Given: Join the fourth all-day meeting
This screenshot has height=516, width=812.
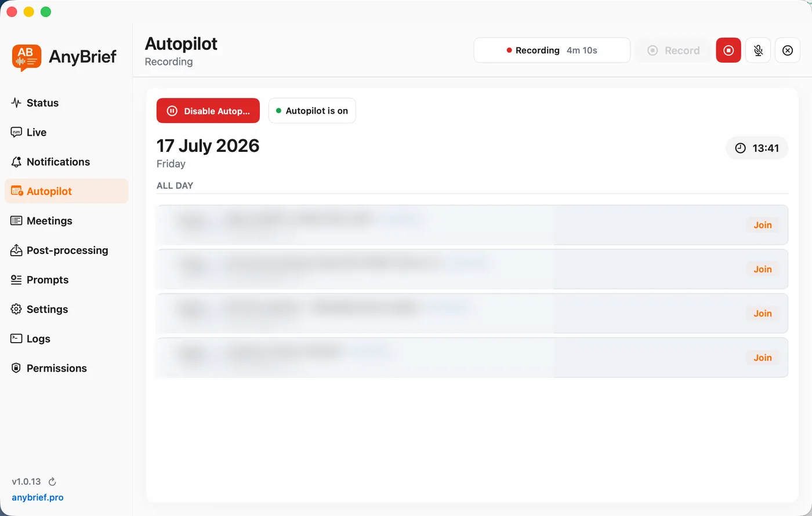Looking at the screenshot, I should tap(763, 358).
